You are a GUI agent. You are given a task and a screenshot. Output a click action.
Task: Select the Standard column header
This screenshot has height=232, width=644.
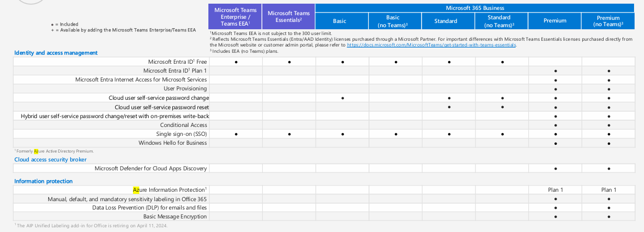pyautogui.click(x=449, y=21)
